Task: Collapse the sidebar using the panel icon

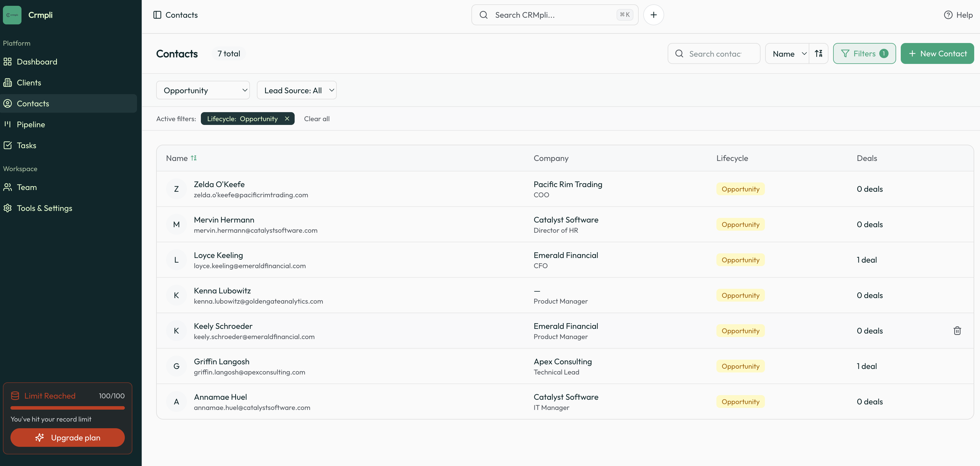Action: (157, 15)
